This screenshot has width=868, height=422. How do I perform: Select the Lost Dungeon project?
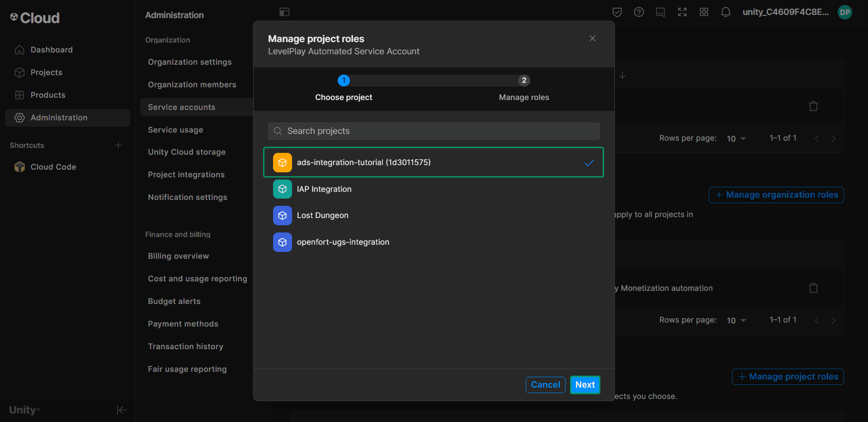[322, 215]
